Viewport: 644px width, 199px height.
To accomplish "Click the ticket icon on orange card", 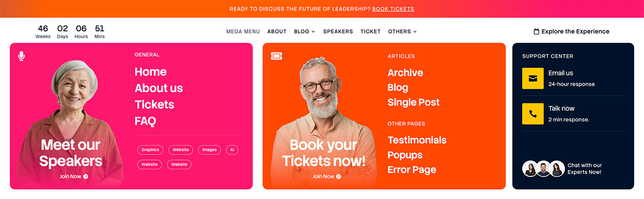I will [x=276, y=56].
